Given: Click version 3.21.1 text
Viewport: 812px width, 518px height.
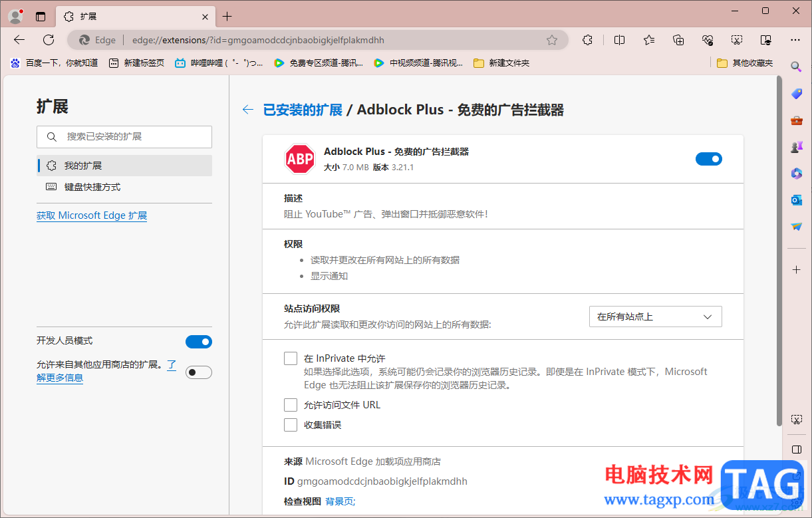Looking at the screenshot, I should pyautogui.click(x=402, y=168).
